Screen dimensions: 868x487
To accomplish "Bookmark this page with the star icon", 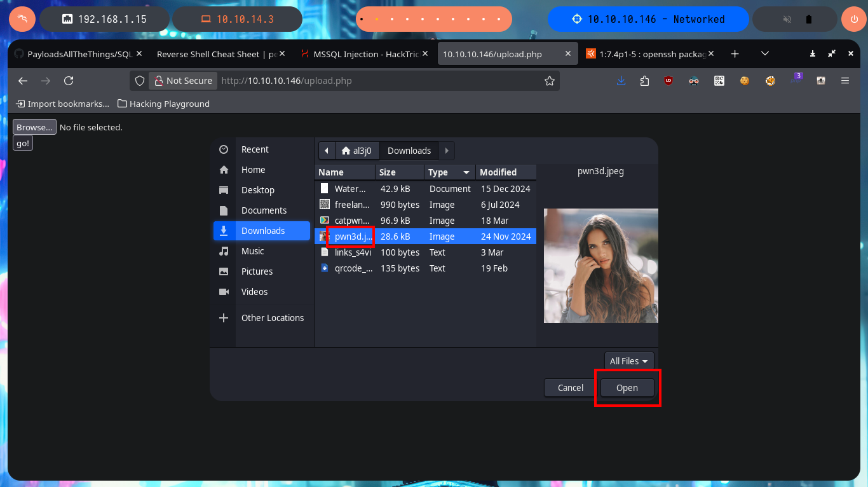I will pos(550,81).
